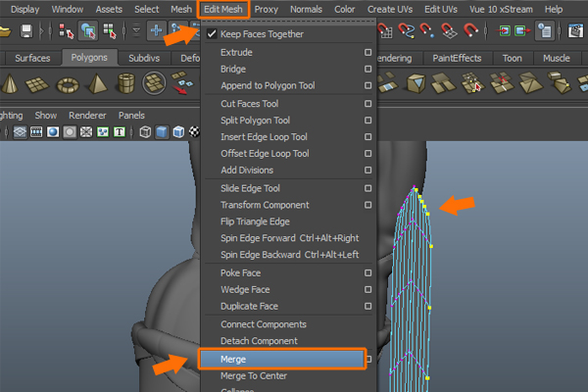
Task: Click the triangulated planes shelf icon
Action: [530, 83]
